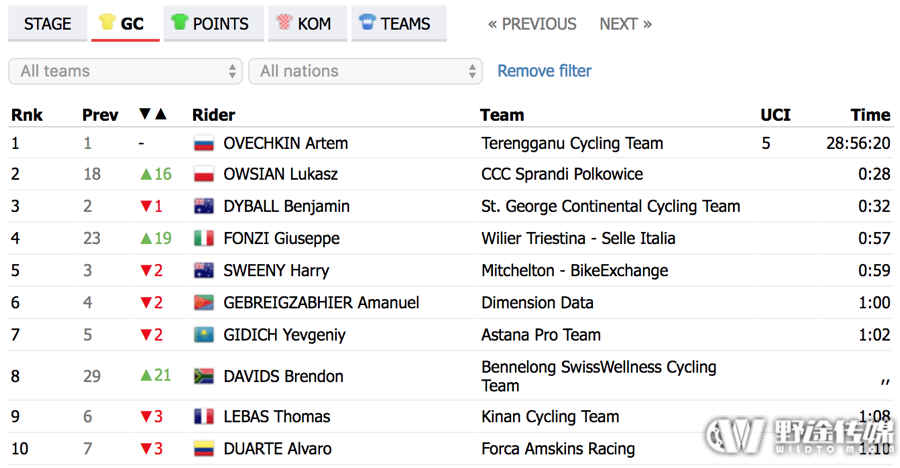Viewport: 900px width, 468px height.
Task: Click the green jersey Points icon
Action: tap(180, 22)
